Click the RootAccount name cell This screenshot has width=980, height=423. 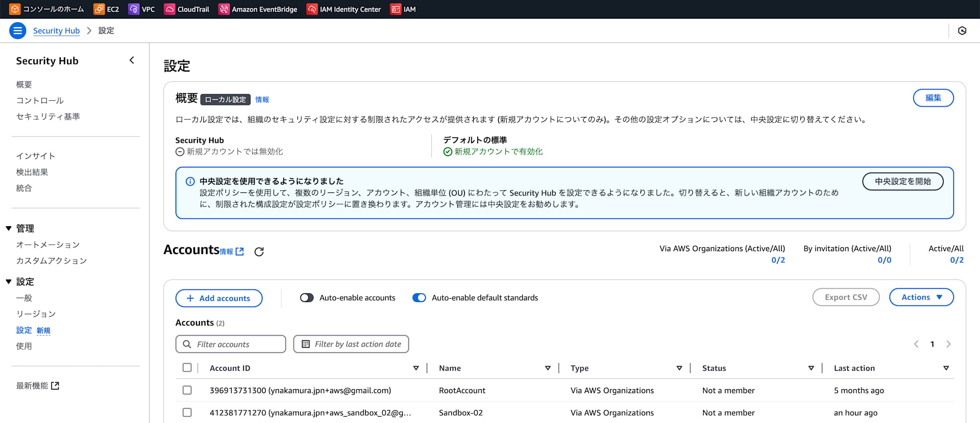click(x=462, y=390)
